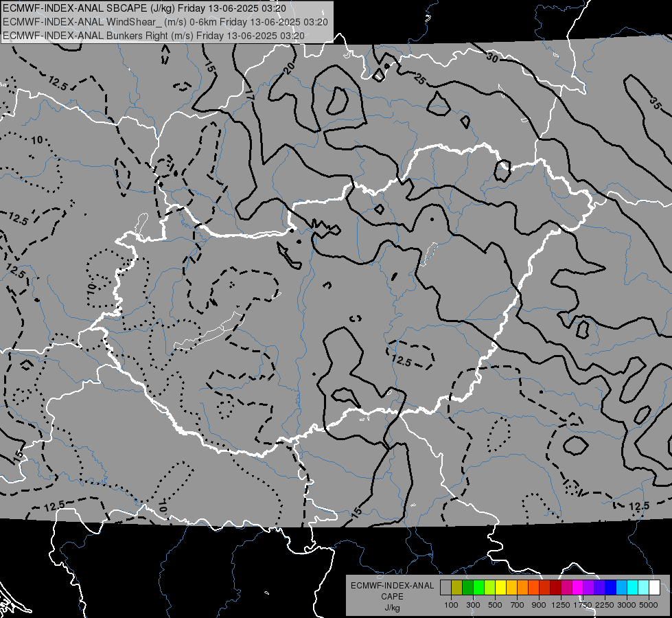Pick the olive swatch in CAPE legend
The image size is (672, 618).
(457, 587)
